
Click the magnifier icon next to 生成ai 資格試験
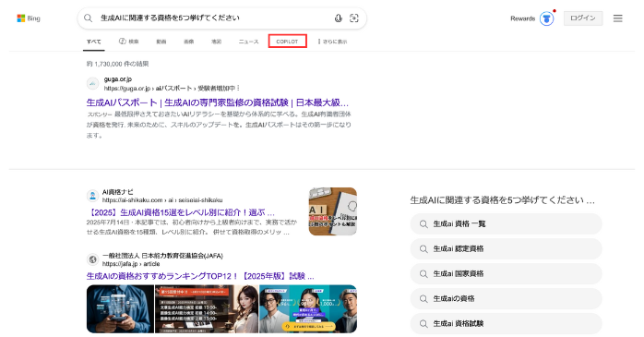pyautogui.click(x=423, y=324)
